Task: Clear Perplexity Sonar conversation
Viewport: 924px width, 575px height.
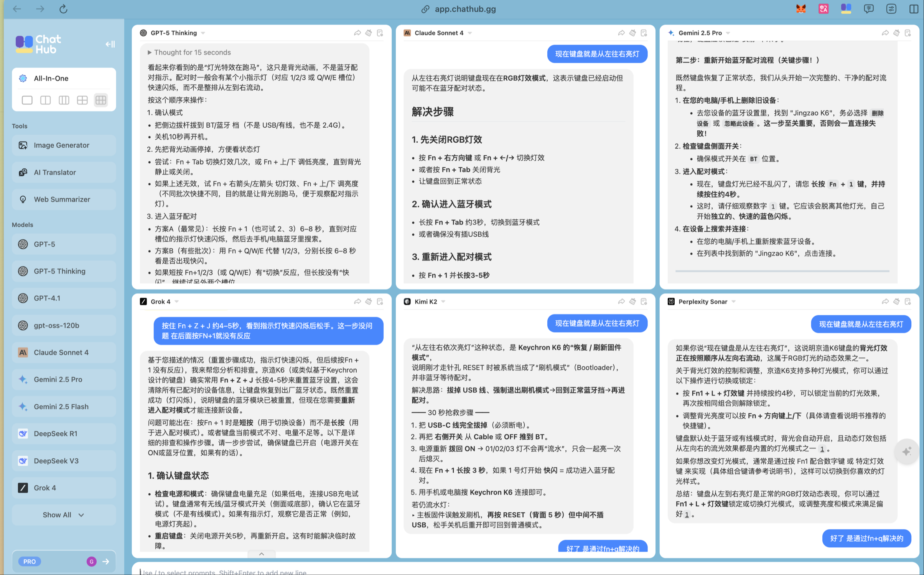Action: (896, 302)
